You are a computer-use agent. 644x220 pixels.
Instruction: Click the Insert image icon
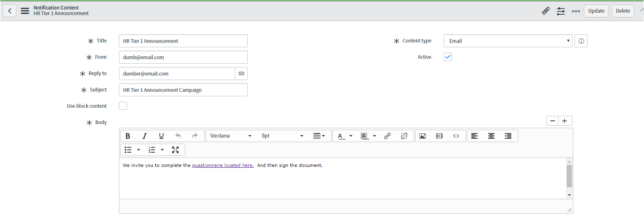[423, 136]
